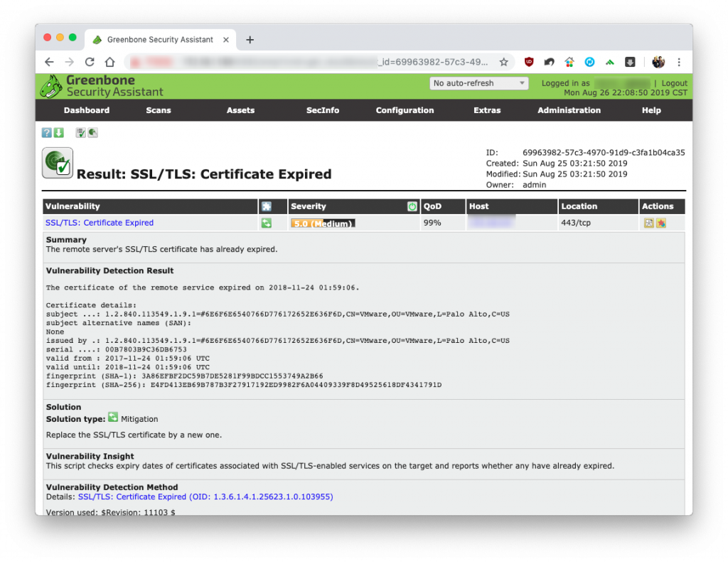Image resolution: width=728 pixels, height=562 pixels.
Task: Click the Greenbone dragon logo
Action: pyautogui.click(x=51, y=86)
